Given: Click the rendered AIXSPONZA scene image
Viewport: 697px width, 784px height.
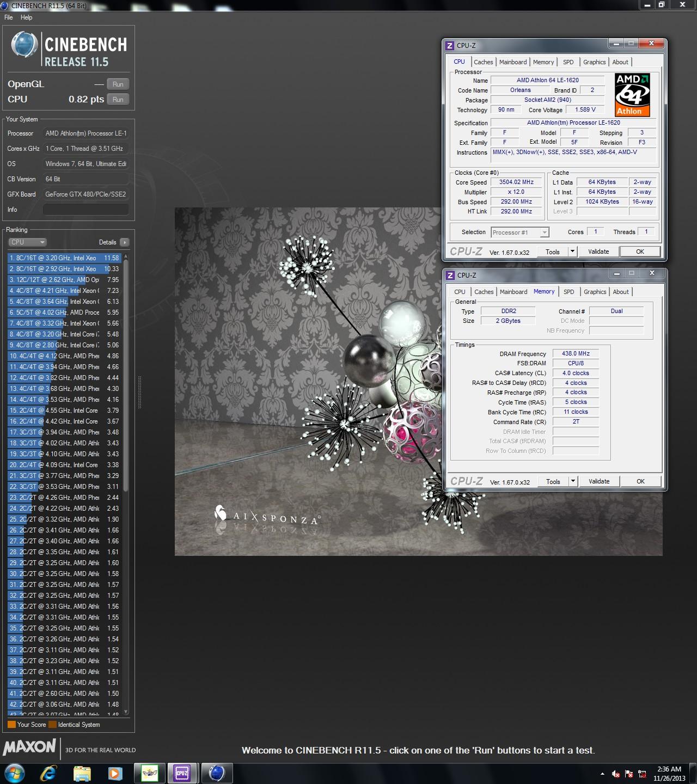Looking at the screenshot, I should (418, 381).
